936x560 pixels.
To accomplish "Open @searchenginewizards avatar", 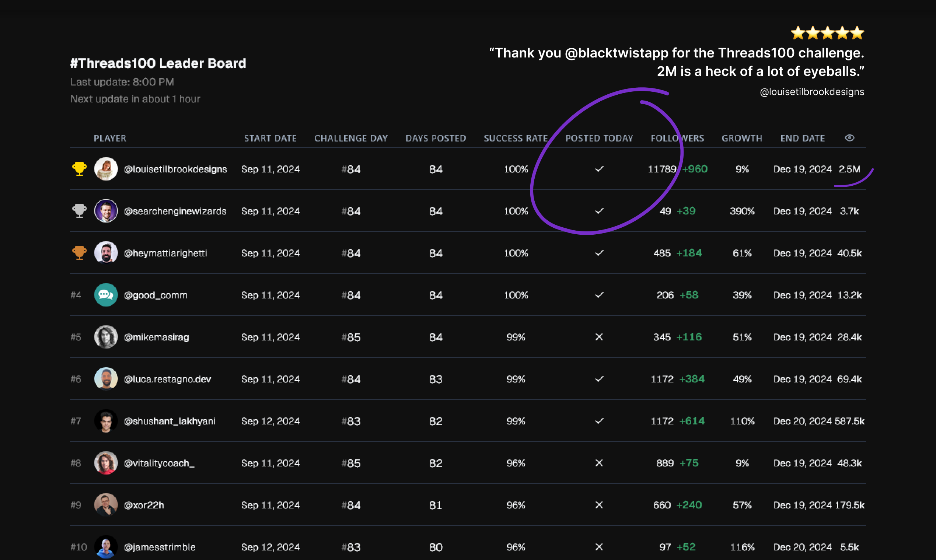I will pos(106,211).
